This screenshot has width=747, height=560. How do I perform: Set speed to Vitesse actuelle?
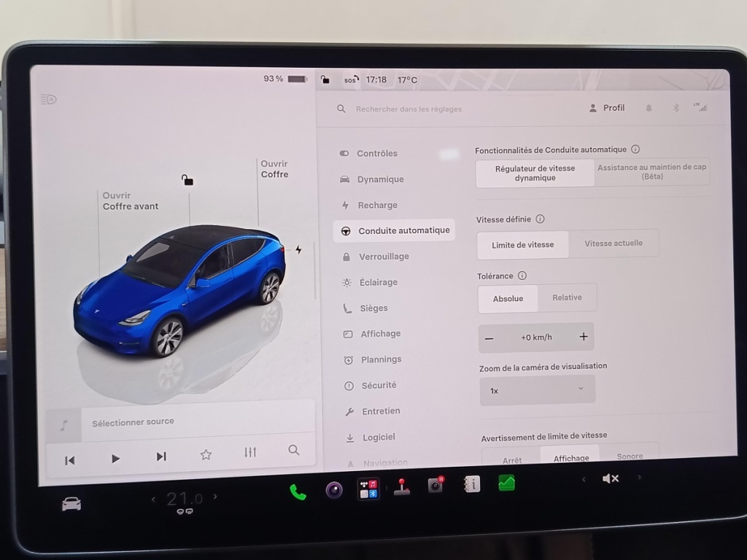[614, 244]
